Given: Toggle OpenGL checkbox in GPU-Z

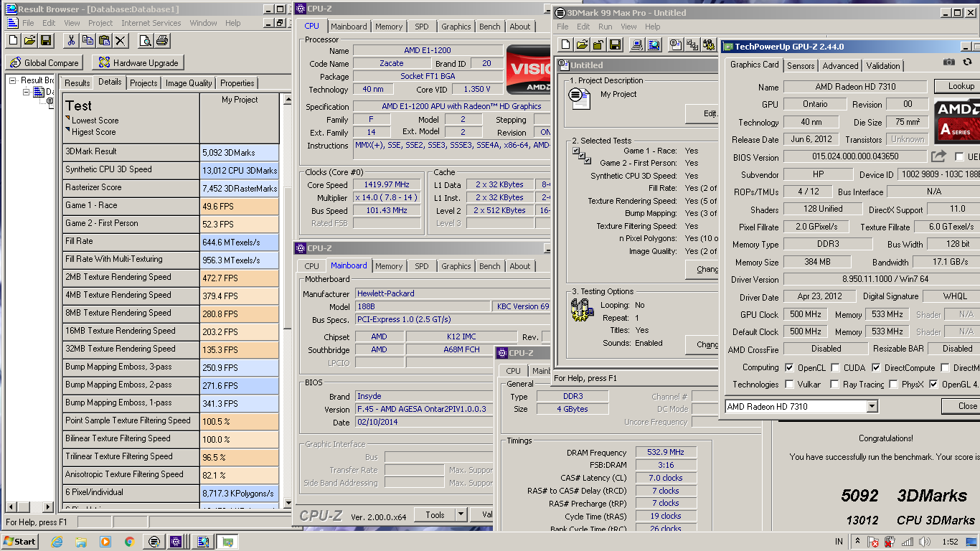Looking at the screenshot, I should 933,385.
